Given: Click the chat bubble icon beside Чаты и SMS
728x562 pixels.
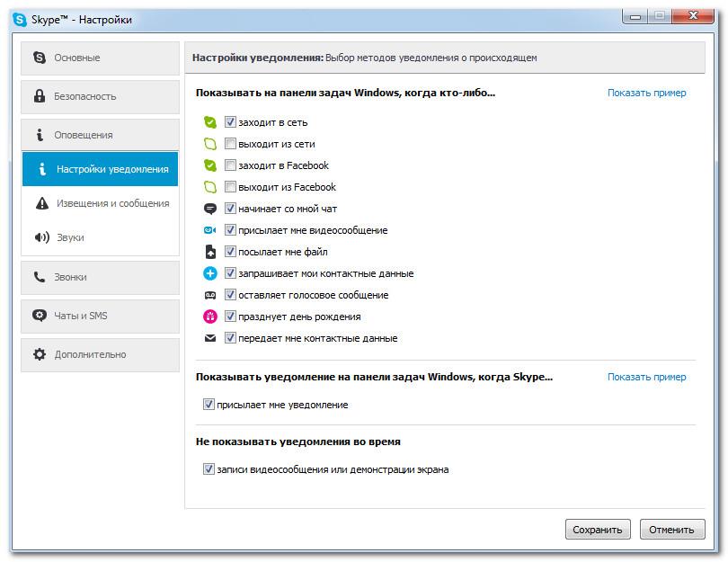Looking at the screenshot, I should click(40, 316).
